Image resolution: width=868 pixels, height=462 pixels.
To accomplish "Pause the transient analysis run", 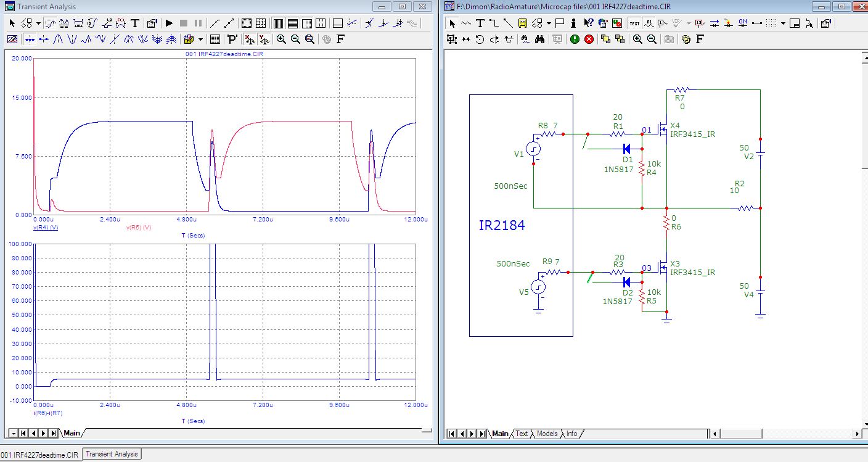I will (x=198, y=23).
